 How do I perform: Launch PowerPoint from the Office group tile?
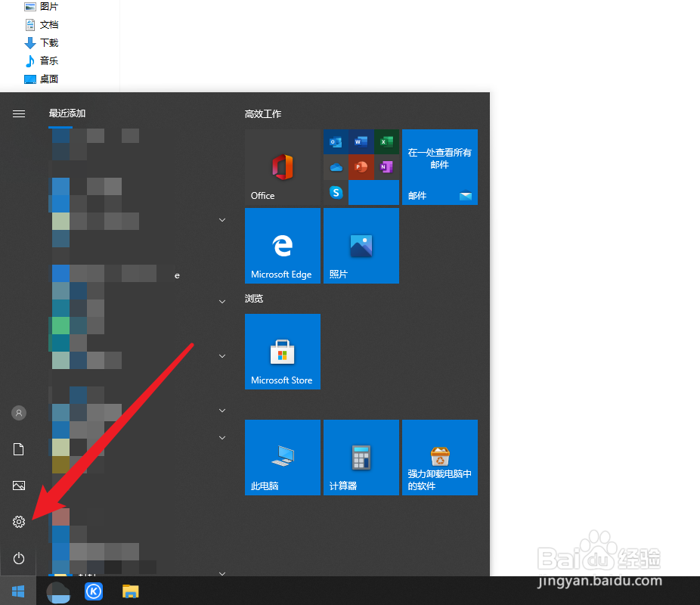point(361,167)
